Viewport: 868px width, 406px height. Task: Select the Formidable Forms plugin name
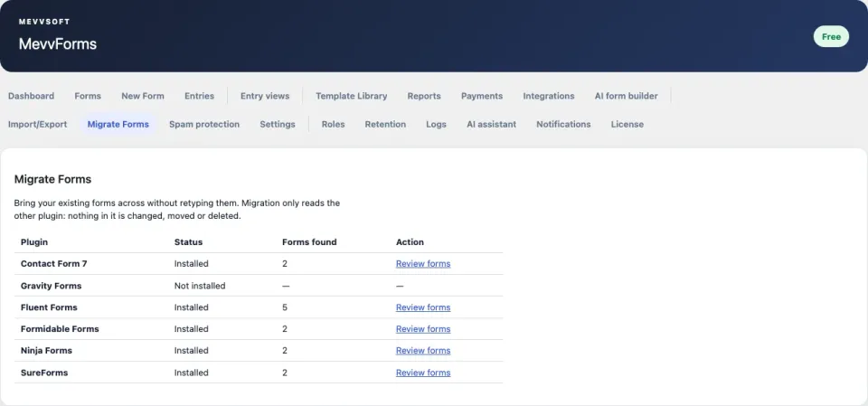60,329
